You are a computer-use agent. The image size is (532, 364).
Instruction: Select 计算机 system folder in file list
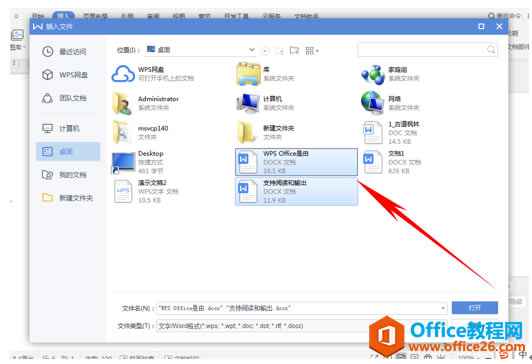point(265,103)
